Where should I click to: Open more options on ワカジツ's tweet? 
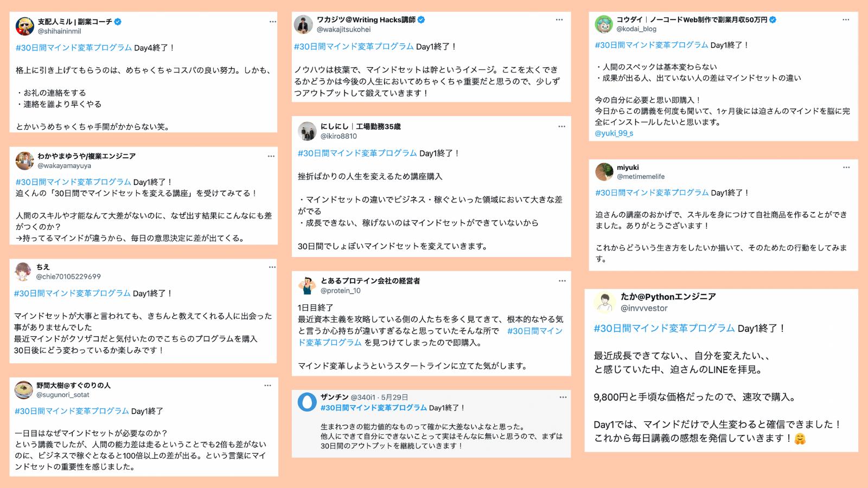[559, 20]
